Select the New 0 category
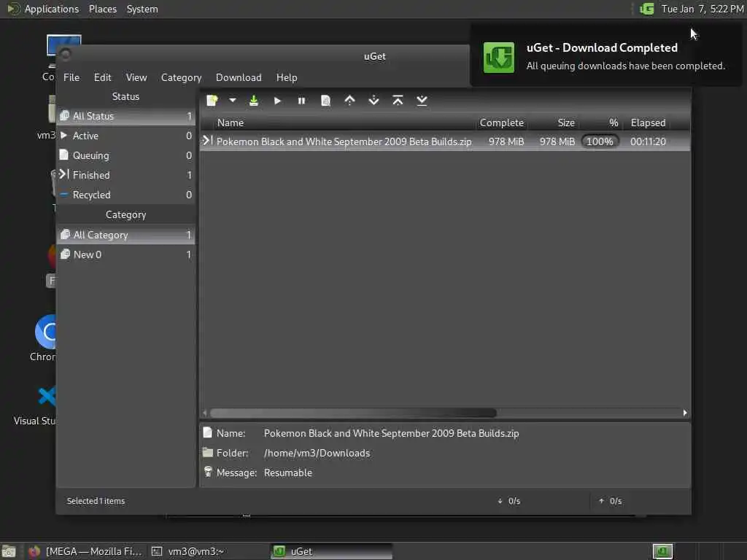 125,254
